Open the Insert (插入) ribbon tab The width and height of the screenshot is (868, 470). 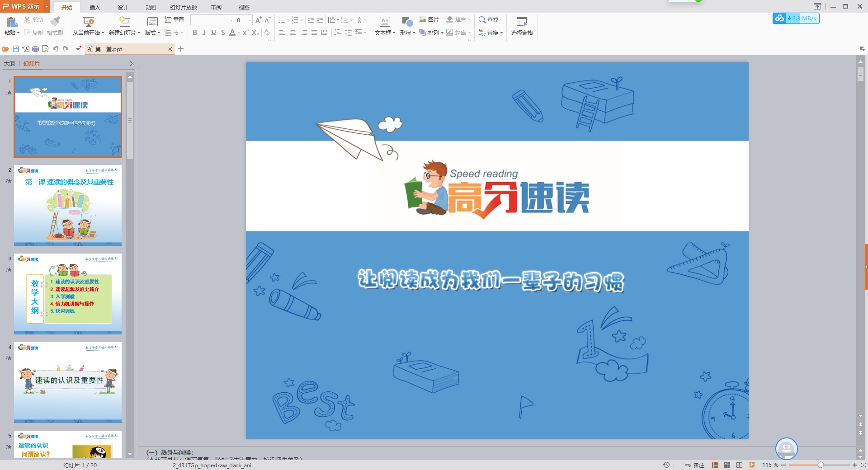tap(94, 7)
